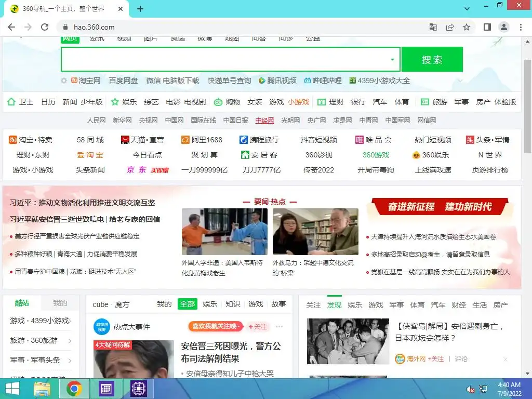532x399 pixels.
Task: Click the 理财 category icon
Action: pyautogui.click(x=321, y=102)
